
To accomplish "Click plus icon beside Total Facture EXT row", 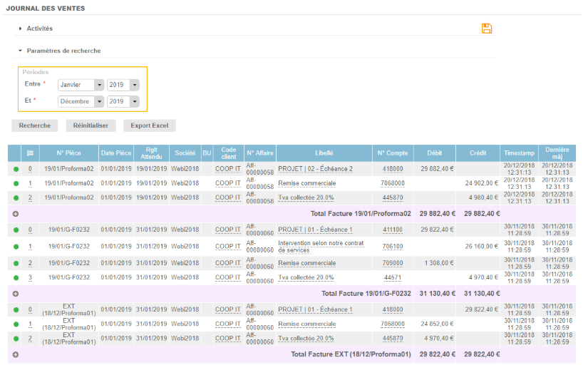I will 16,354.
